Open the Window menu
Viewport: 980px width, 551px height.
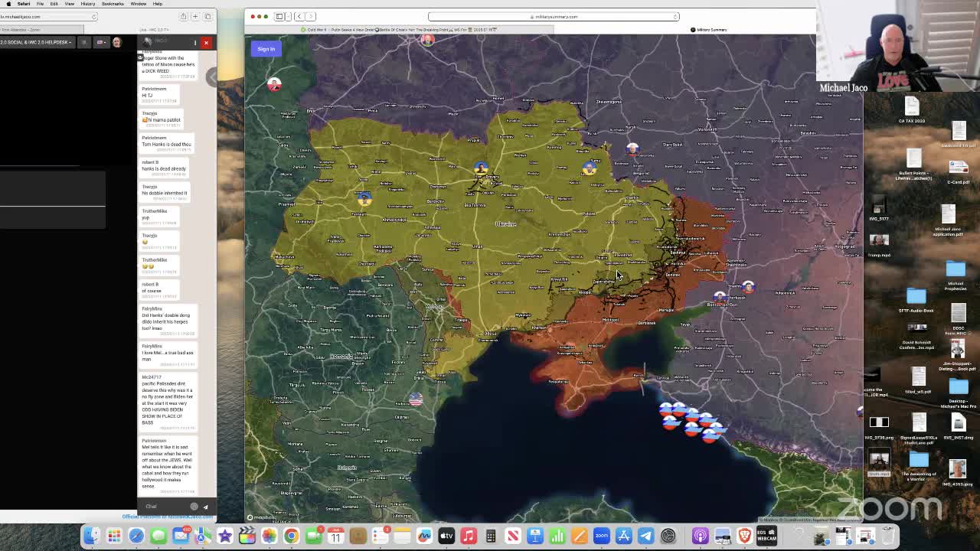139,4
